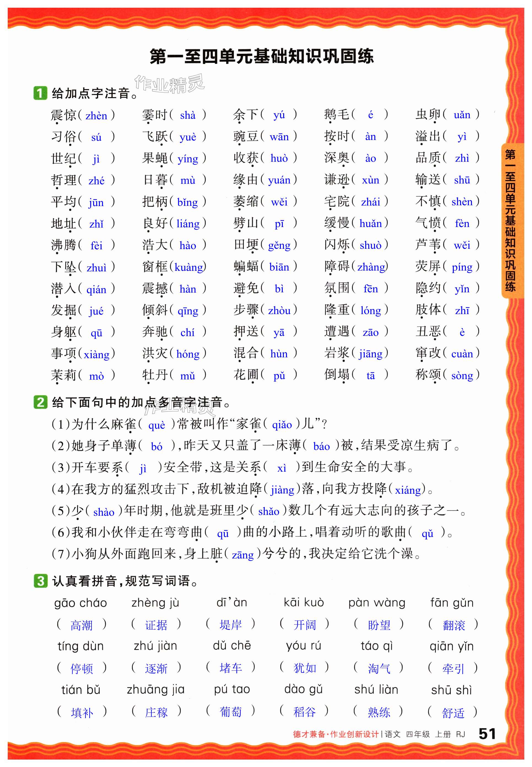Click the written word 高潮
This screenshot has height=767, width=532.
(82, 625)
